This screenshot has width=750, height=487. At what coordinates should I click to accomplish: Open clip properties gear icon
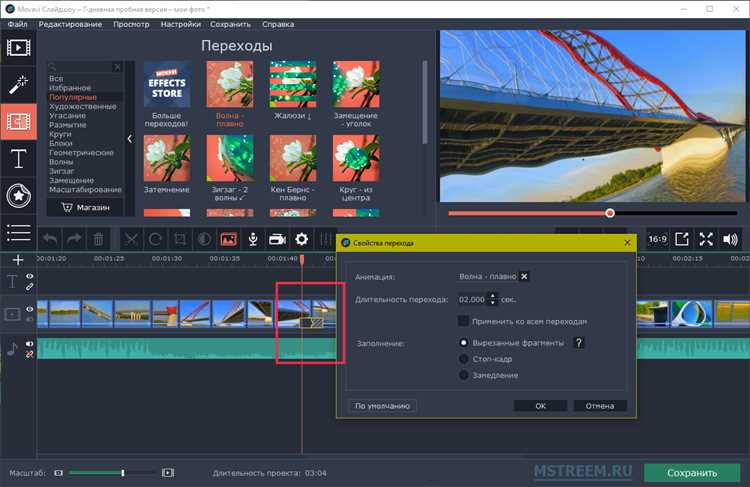point(301,239)
